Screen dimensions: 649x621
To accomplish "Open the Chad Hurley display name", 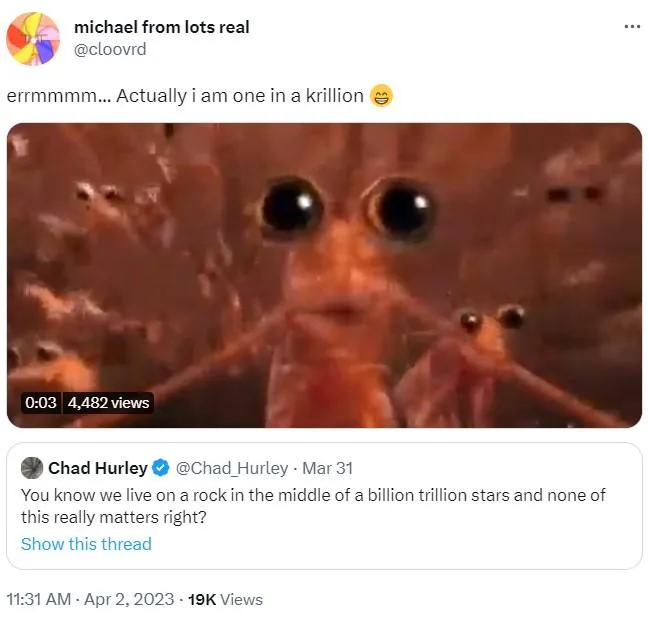I will 98,468.
